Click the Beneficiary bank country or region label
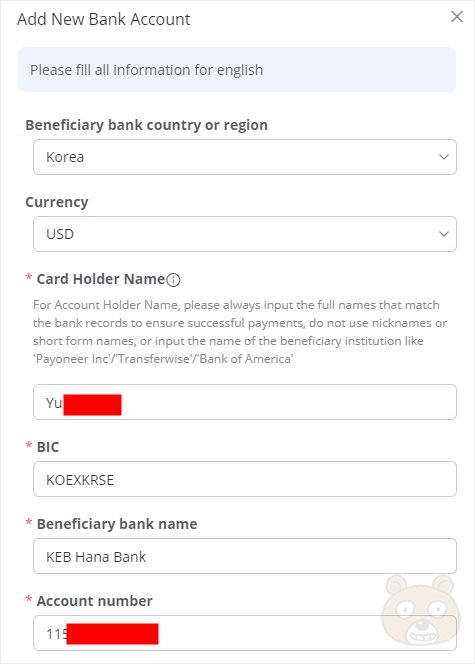The image size is (475, 664). click(146, 125)
